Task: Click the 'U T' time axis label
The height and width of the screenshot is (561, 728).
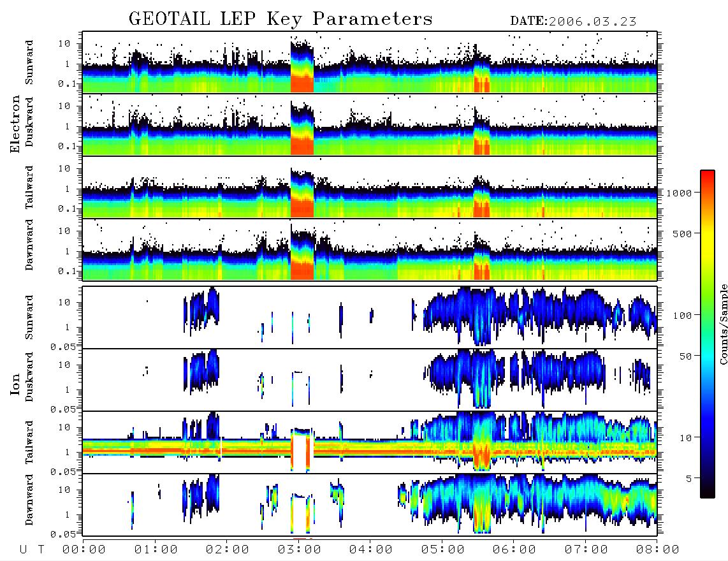Action: tap(32, 550)
